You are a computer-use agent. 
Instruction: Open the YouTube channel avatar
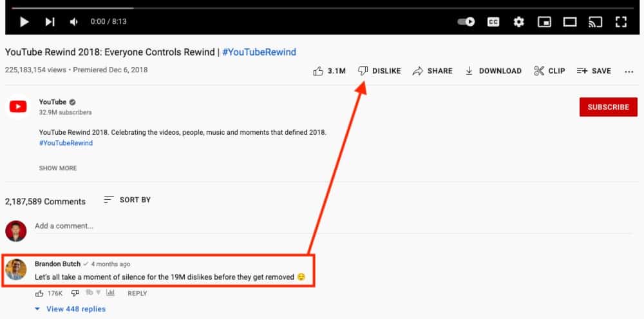tap(17, 107)
